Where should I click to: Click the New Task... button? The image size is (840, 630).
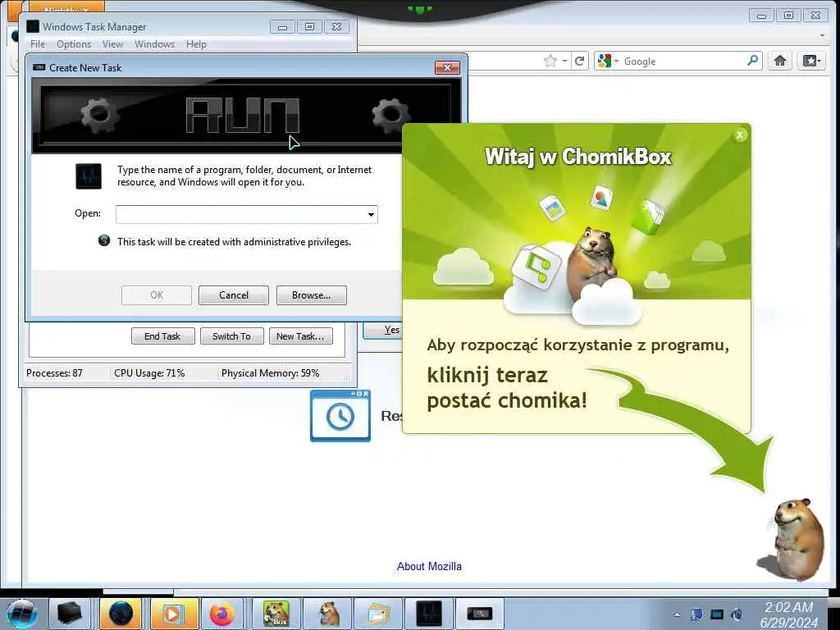(300, 336)
